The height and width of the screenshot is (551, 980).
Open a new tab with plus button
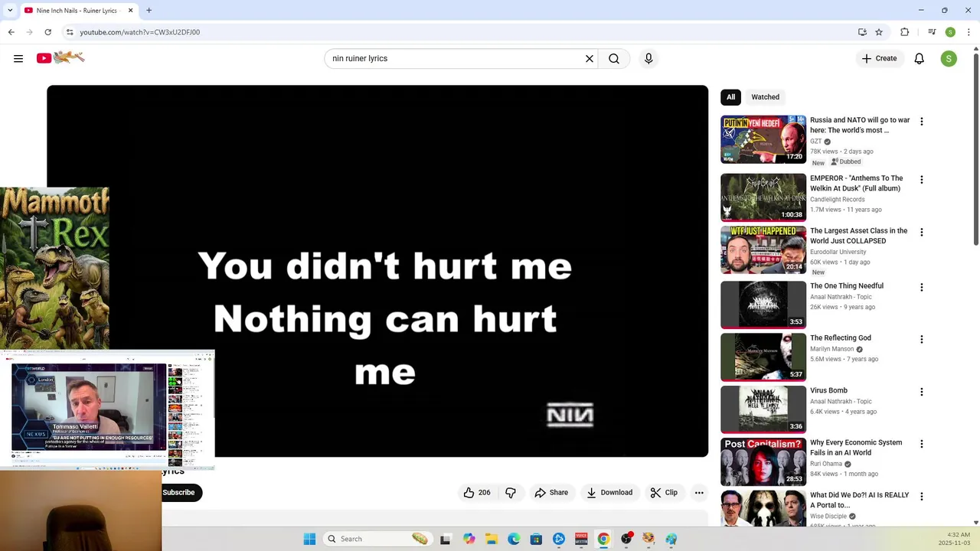149,11
